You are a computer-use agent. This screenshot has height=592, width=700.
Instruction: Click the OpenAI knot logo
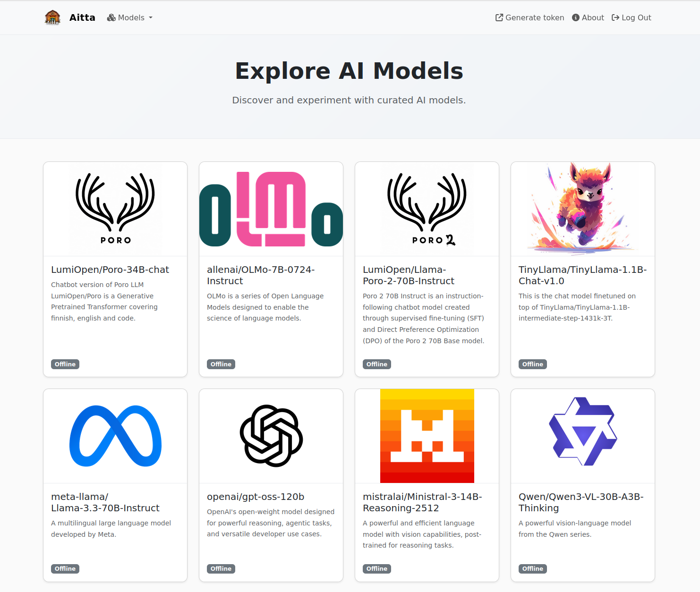(271, 436)
